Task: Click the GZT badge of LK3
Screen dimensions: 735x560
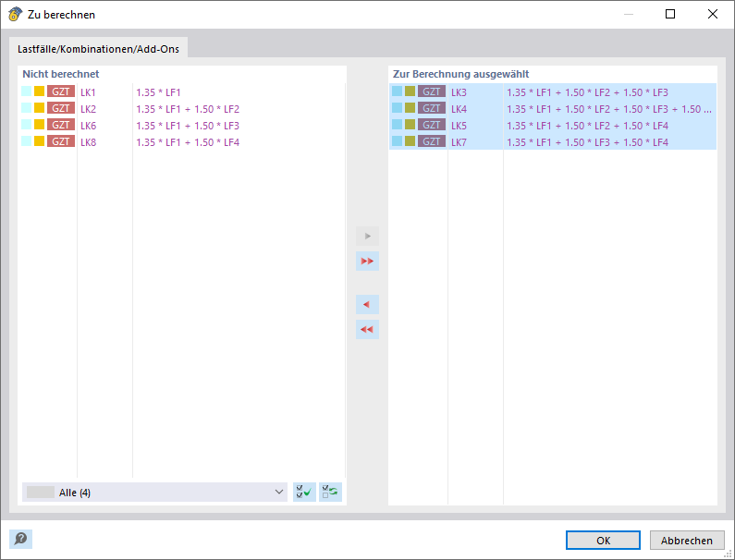Action: click(x=432, y=91)
